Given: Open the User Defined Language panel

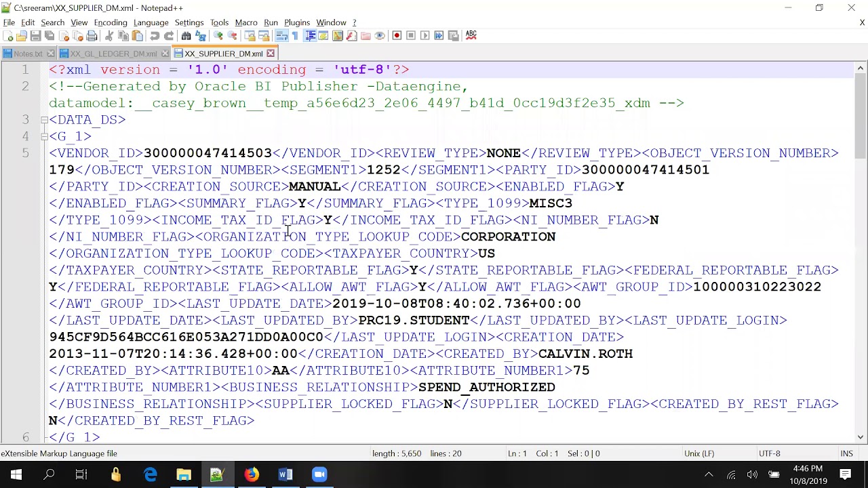Looking at the screenshot, I should (323, 35).
